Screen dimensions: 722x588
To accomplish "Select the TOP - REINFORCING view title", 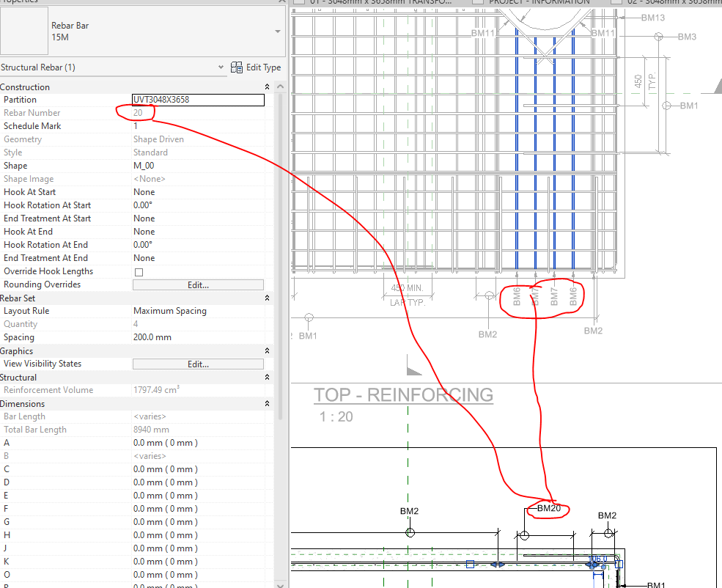I will click(x=403, y=395).
